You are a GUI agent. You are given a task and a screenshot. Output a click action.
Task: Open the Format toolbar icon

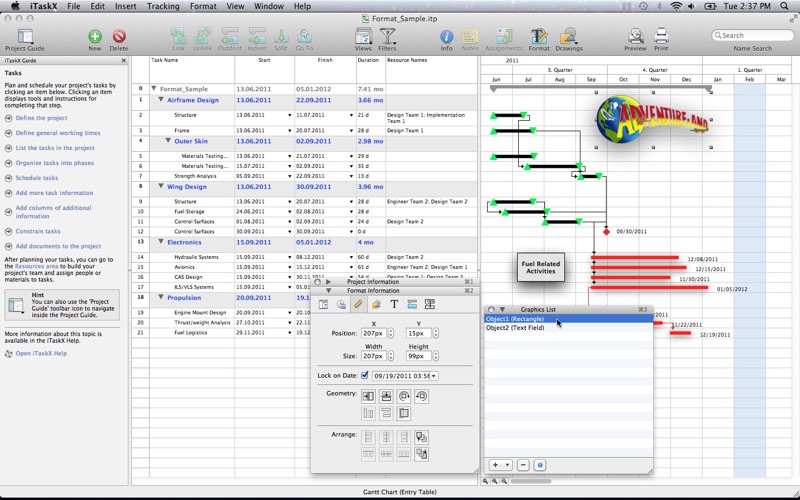(x=539, y=36)
